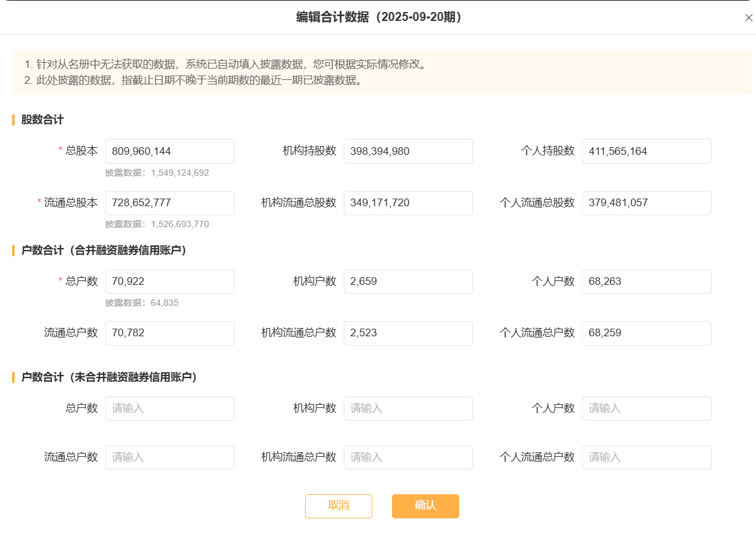Focus empty 机构户数 field in 未合并 section
Screen dimensions: 756x538
point(408,409)
